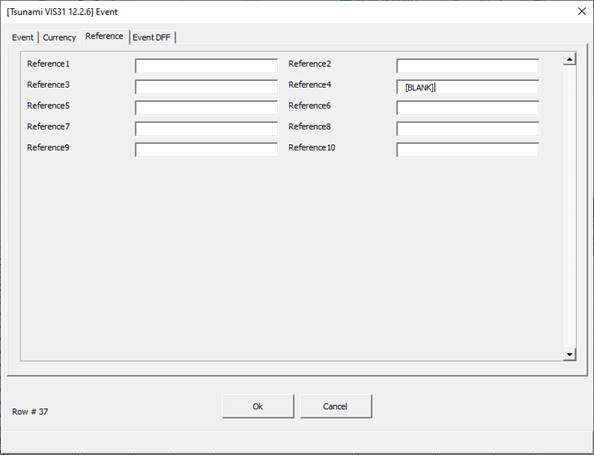
Task: Focus the Reference6 text field
Action: (467, 108)
